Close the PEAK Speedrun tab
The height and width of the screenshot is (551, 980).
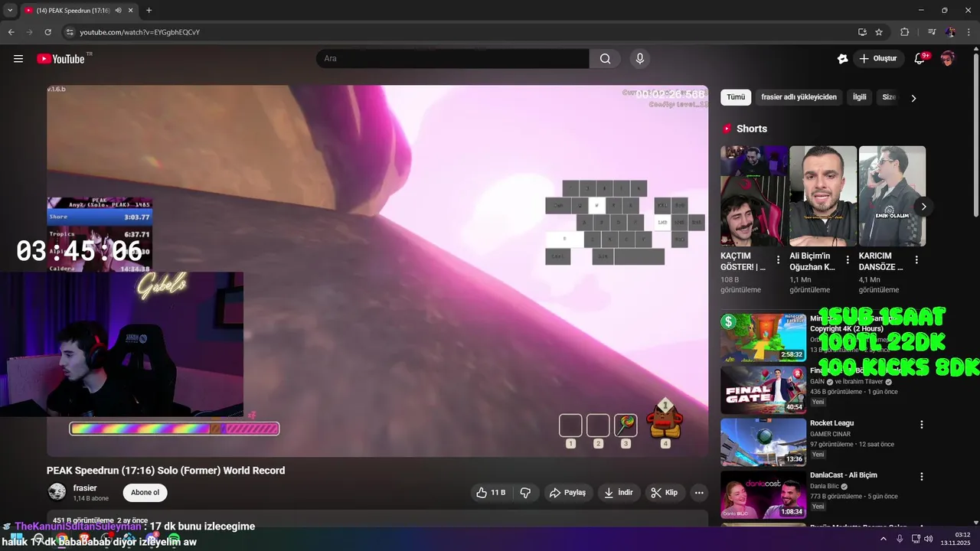pyautogui.click(x=131, y=11)
